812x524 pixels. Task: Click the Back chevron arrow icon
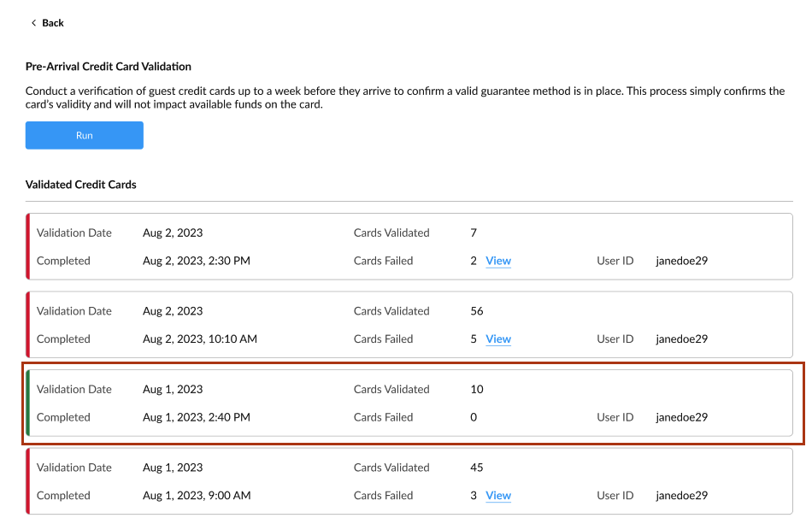pyautogui.click(x=33, y=23)
